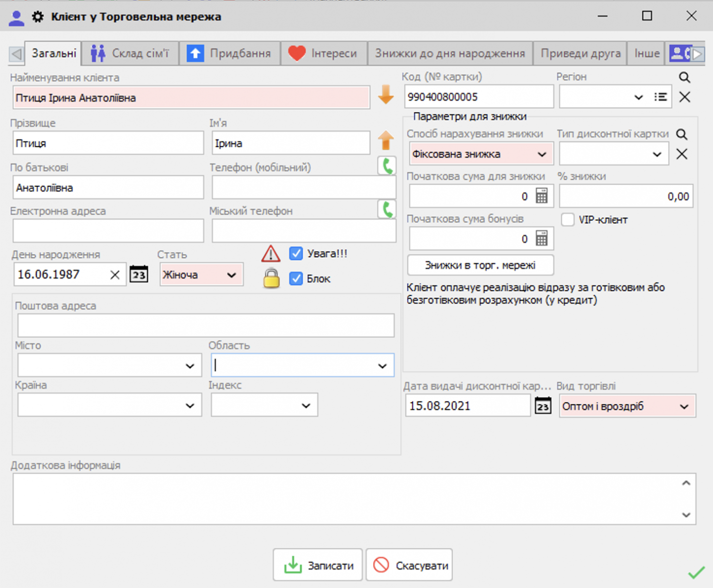This screenshot has height=588, width=713.
Task: Open the Індекс dropdown
Action: tap(306, 406)
